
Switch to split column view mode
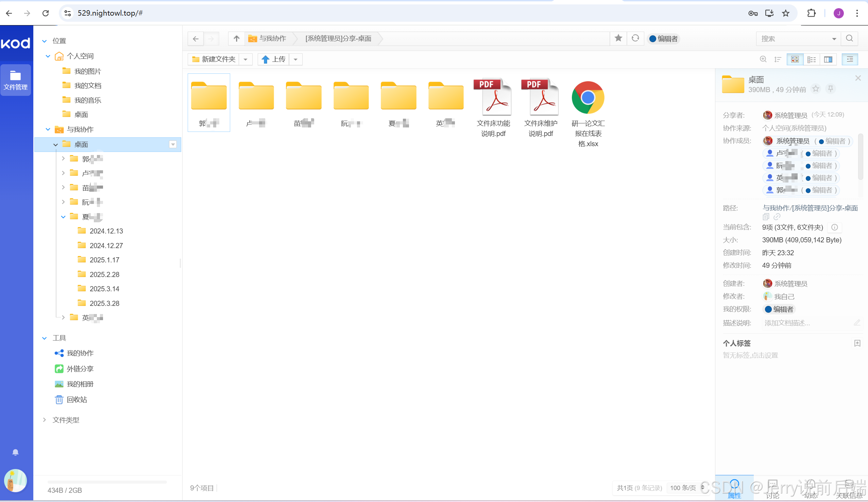pyautogui.click(x=828, y=59)
